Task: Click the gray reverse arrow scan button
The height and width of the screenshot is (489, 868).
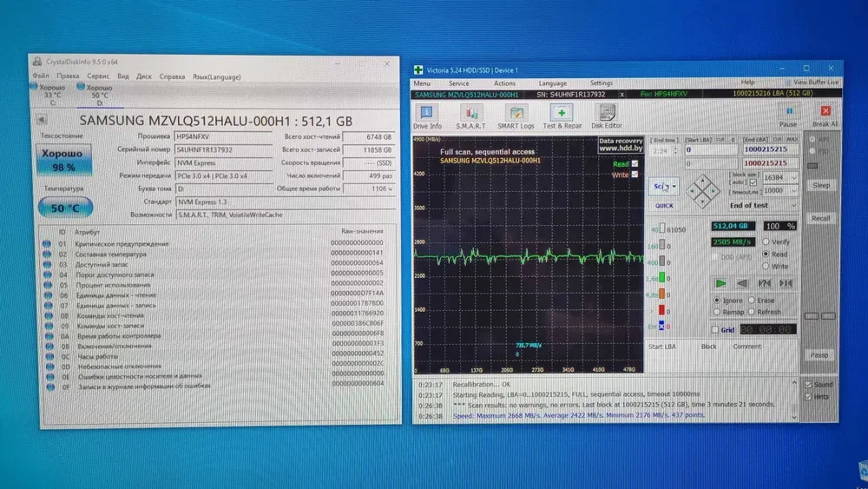Action: (x=742, y=283)
